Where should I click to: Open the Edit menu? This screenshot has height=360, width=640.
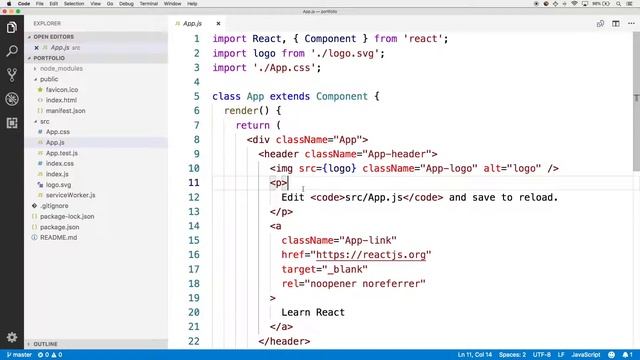click(53, 4)
